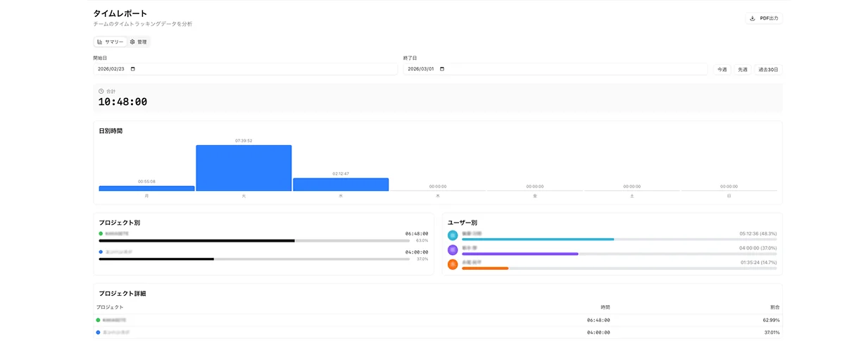The image size is (868, 346).
Task: Open the calendar picker for 終了日
Action: click(x=442, y=69)
